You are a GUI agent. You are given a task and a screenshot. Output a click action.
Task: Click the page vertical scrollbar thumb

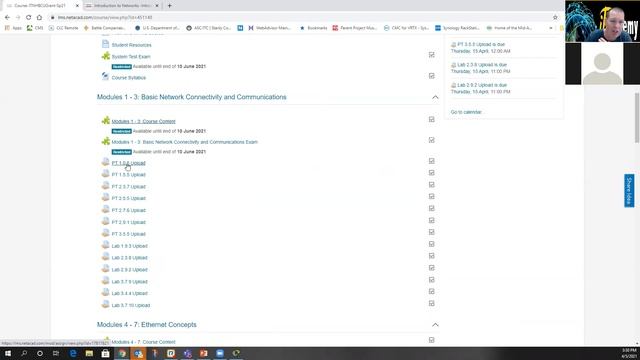click(x=637, y=118)
